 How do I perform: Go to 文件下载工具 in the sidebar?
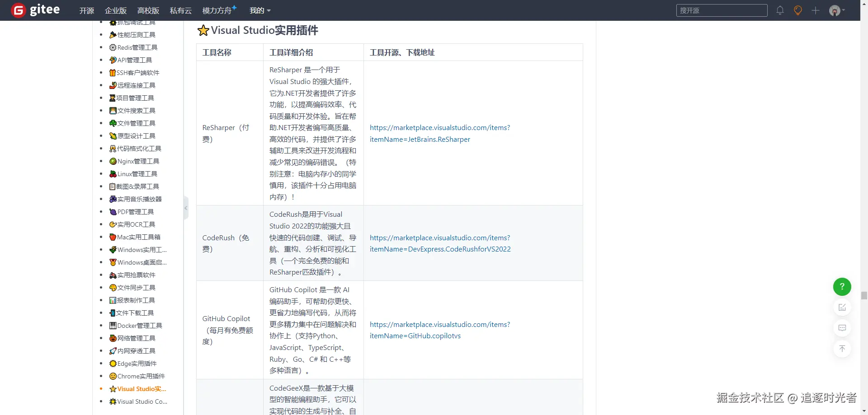[x=132, y=313]
